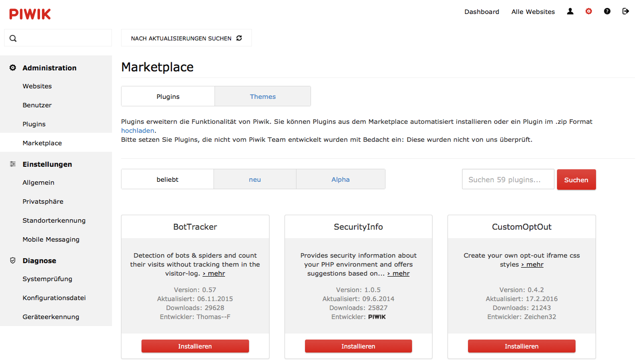The image size is (640, 364).
Task: Click the Administration section heading
Action: click(49, 68)
